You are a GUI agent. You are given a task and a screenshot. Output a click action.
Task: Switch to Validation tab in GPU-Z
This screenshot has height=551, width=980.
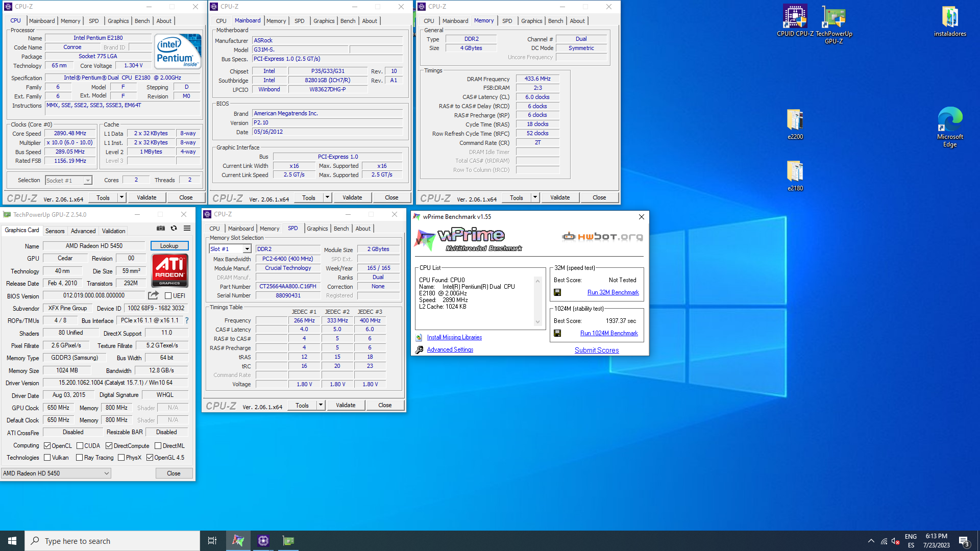tap(113, 231)
